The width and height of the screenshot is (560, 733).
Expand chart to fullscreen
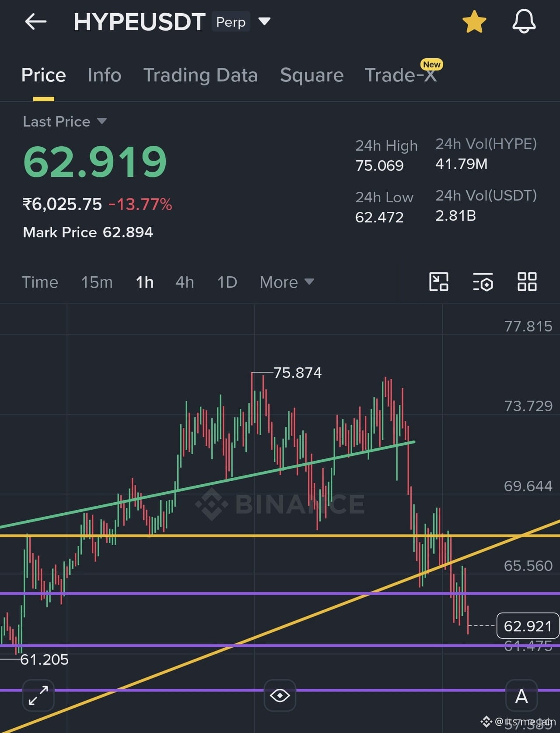click(38, 695)
